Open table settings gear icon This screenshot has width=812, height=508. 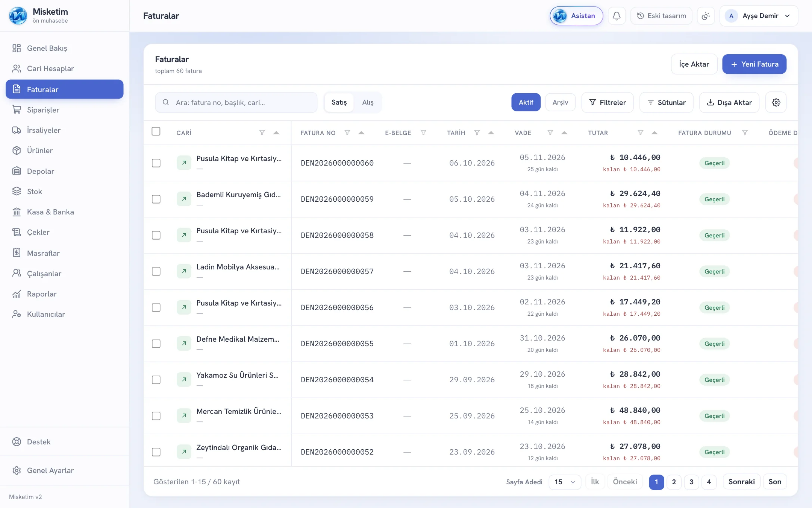tap(776, 102)
